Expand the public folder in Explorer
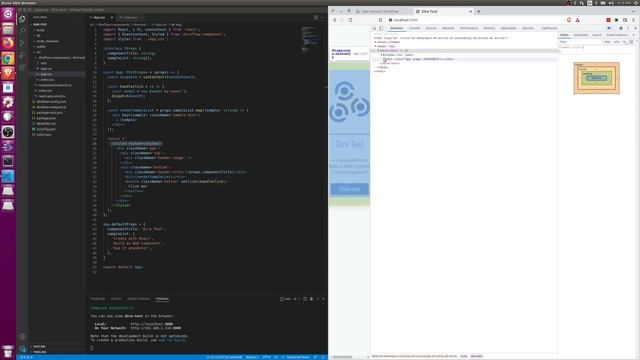Viewport: 640px width, 360px height. (x=41, y=47)
